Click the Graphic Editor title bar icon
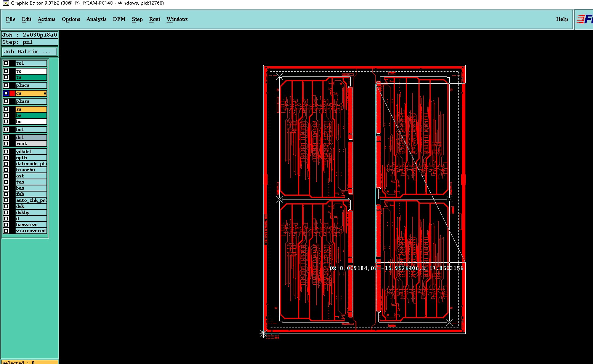 tap(6, 3)
